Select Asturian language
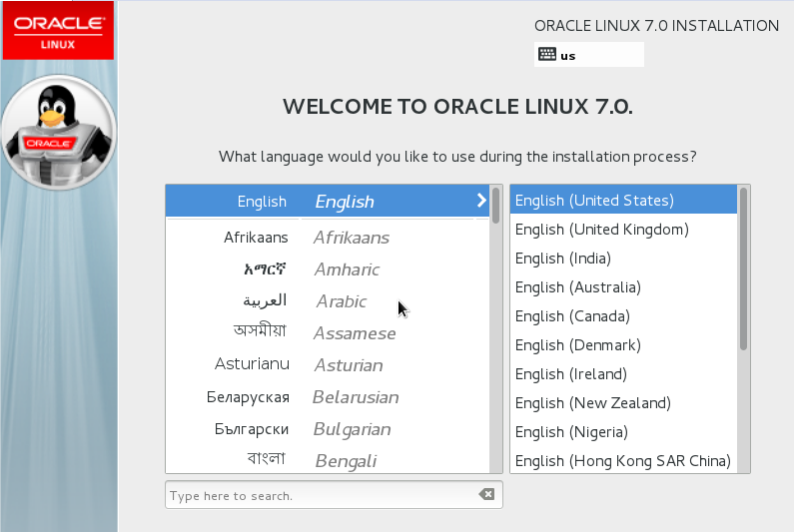Screen dimensions: 794x532 (328, 365)
